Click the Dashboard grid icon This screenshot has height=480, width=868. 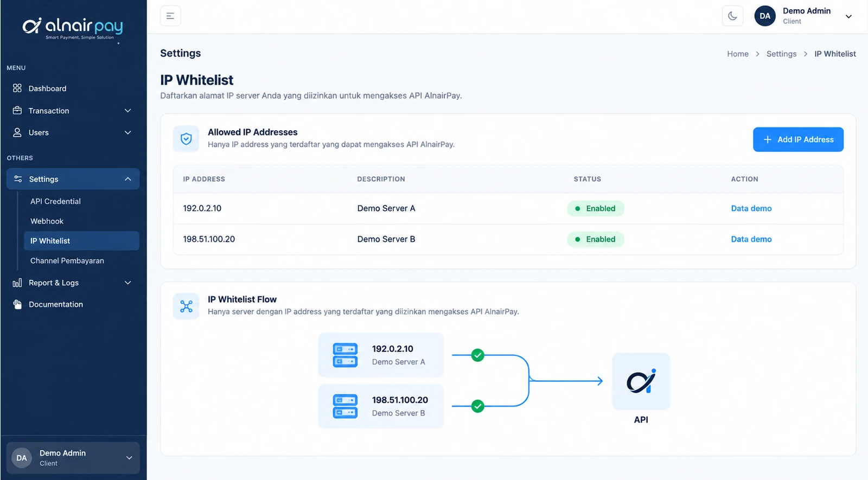click(x=17, y=88)
